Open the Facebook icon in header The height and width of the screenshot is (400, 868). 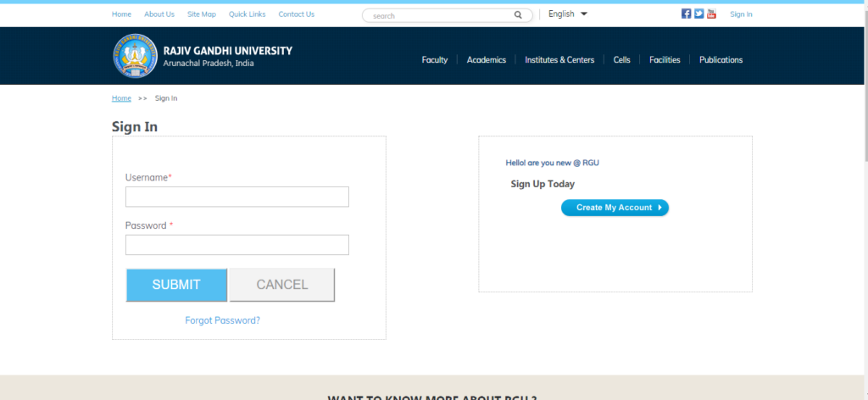(686, 14)
